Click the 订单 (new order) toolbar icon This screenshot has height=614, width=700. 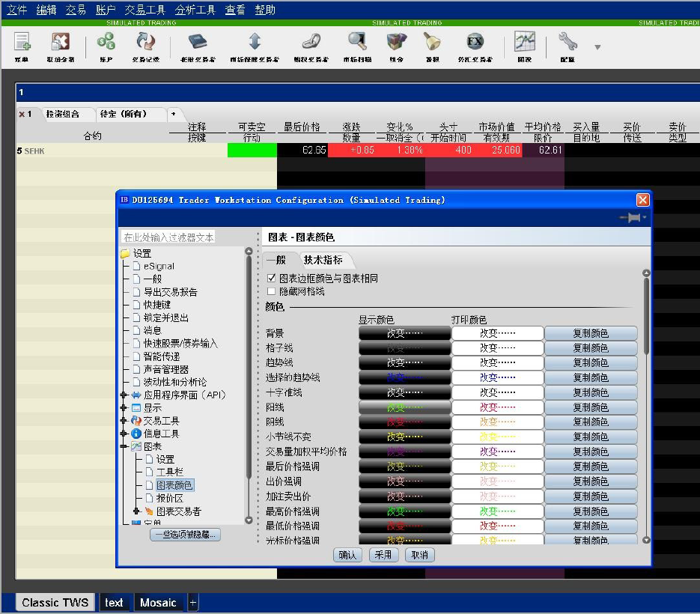point(22,46)
